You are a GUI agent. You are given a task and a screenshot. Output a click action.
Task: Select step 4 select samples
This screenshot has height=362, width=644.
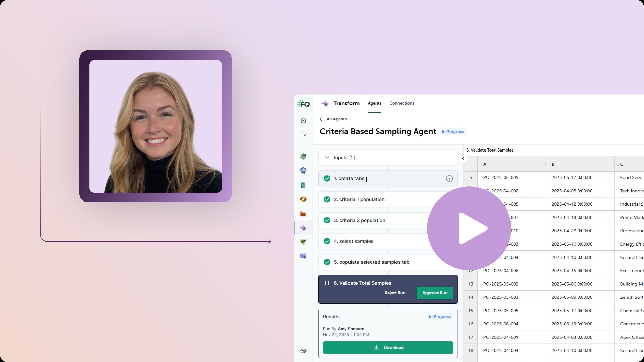(x=354, y=241)
